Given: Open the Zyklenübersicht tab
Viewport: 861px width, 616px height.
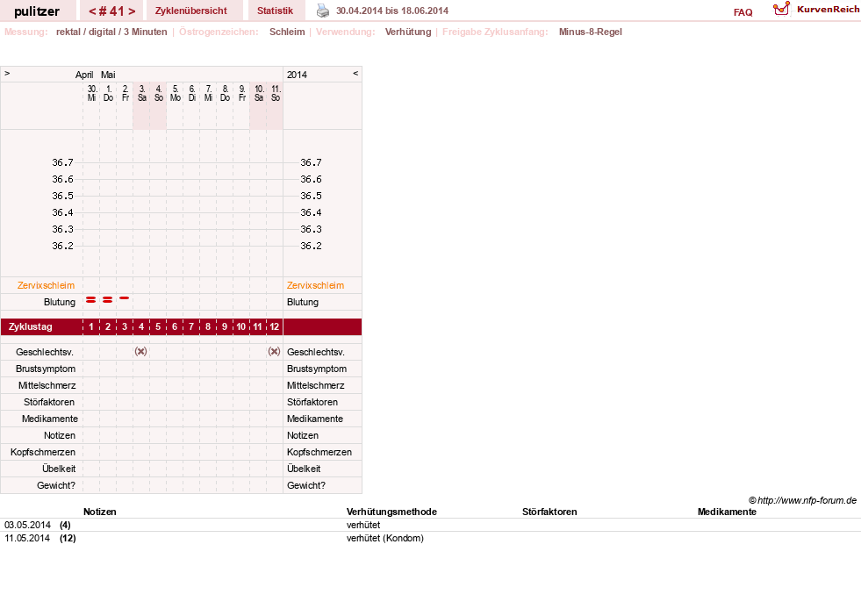Looking at the screenshot, I should 191,11.
